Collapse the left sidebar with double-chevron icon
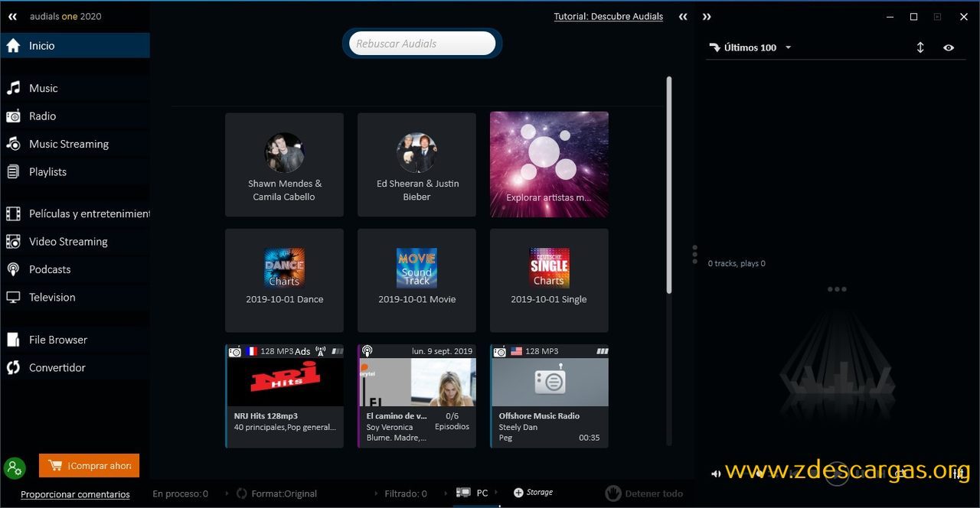 (12, 16)
